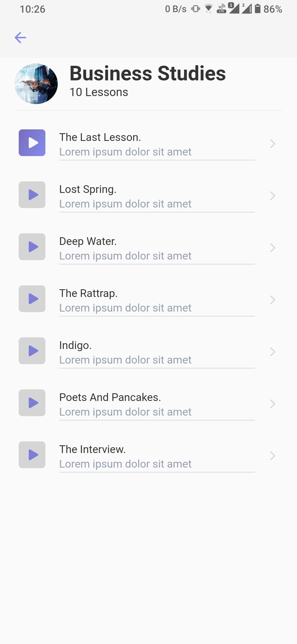Screen dimensions: 297x644
Task: Open The Rattrap chevron arrow
Action: point(273,300)
